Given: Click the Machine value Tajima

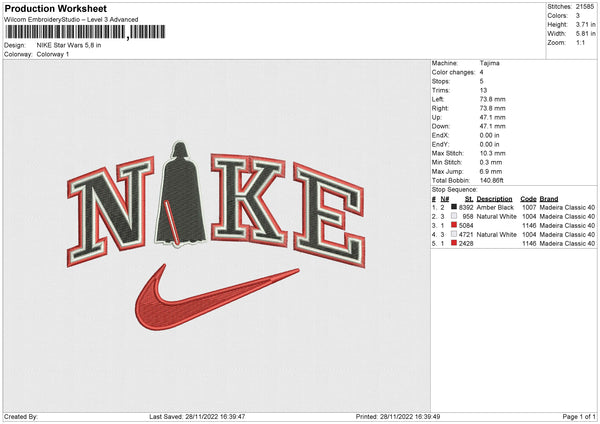Looking at the screenshot, I should coord(490,63).
